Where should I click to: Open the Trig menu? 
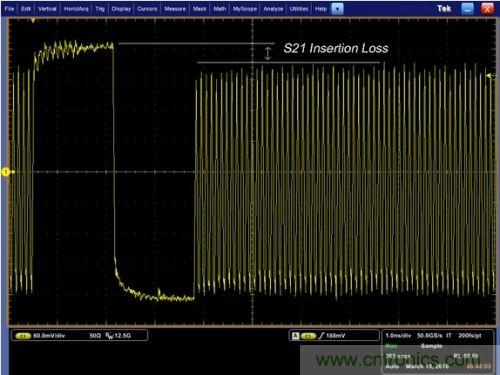point(100,9)
